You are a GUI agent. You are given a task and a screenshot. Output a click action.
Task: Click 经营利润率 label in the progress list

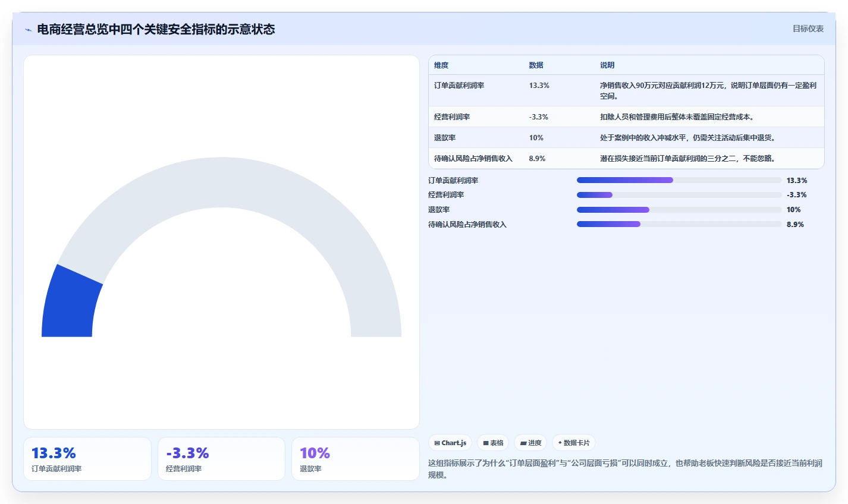click(446, 195)
